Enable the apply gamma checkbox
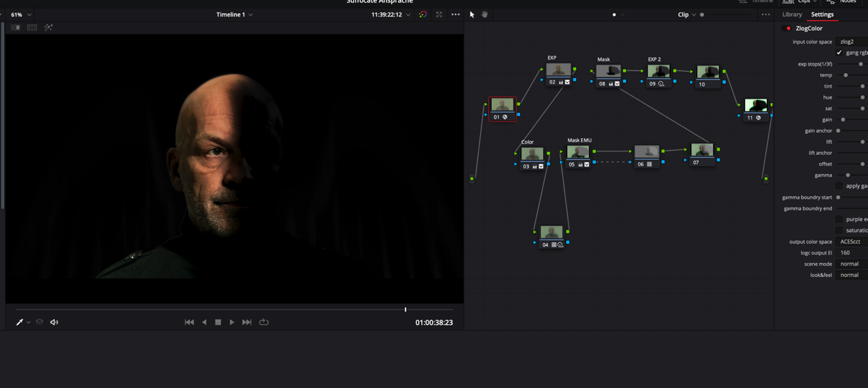This screenshot has width=868, height=388. coord(840,186)
